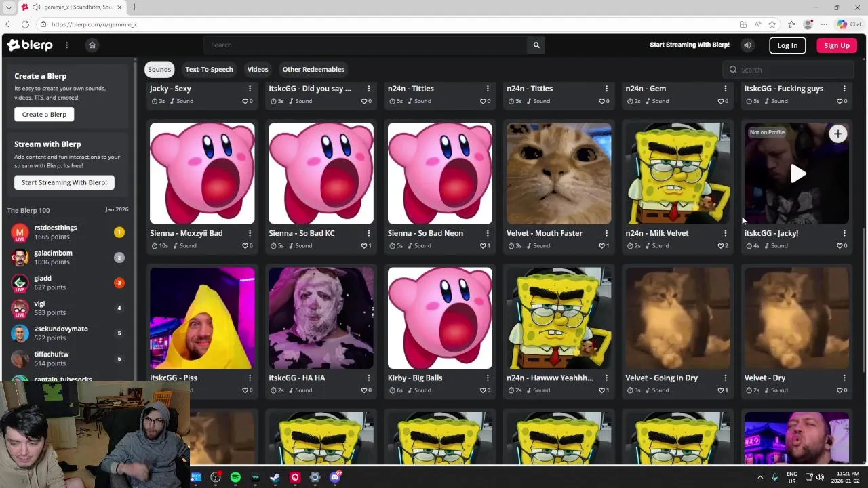The image size is (868, 488).
Task: Focus the top center Search field
Action: coord(366,45)
